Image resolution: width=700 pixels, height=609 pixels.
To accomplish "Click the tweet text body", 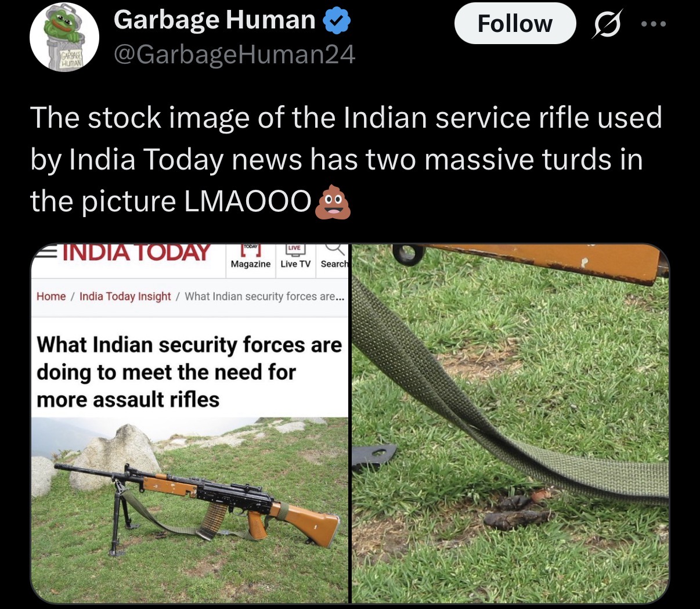I will (346, 159).
